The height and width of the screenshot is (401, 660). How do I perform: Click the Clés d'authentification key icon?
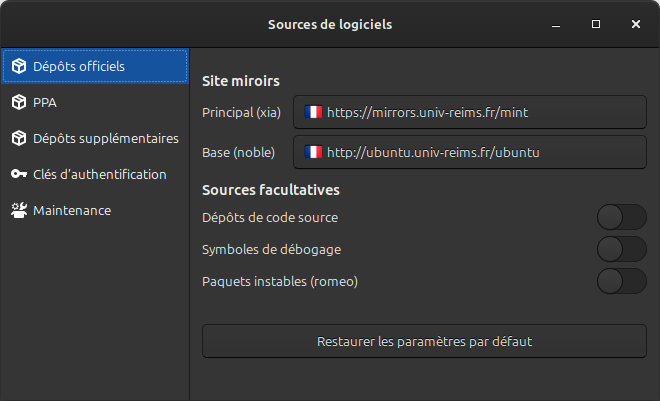click(x=18, y=174)
